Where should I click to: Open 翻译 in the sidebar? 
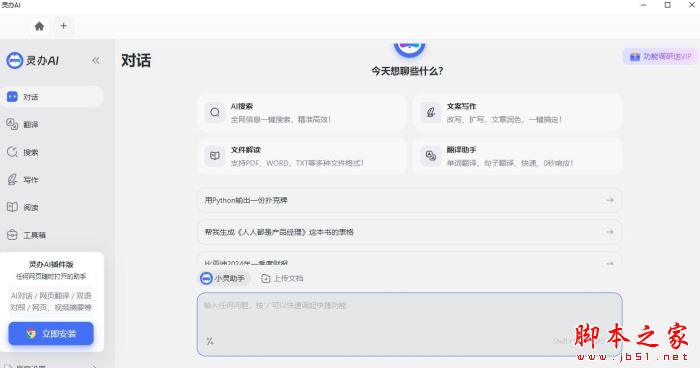click(52, 125)
